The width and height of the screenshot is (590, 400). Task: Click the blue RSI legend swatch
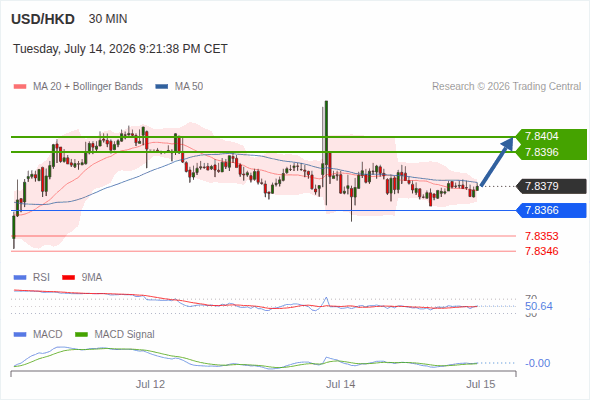coord(20,278)
